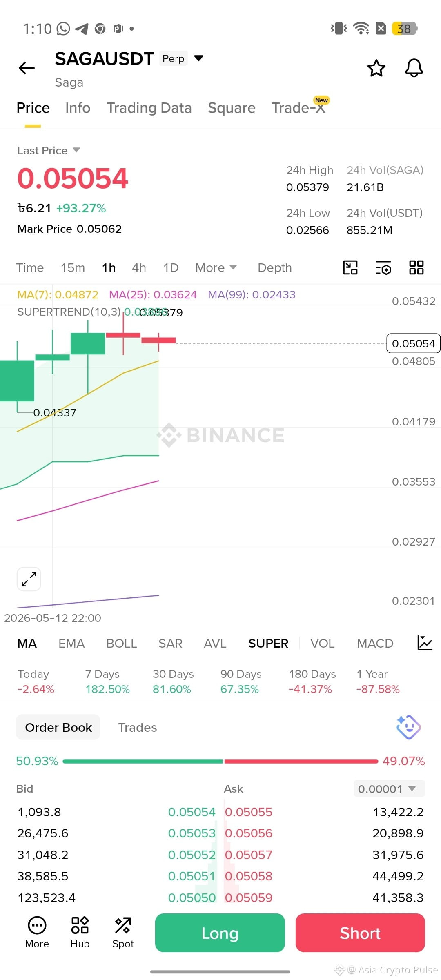Select the Order Book tab
441x980 pixels.
click(x=58, y=727)
